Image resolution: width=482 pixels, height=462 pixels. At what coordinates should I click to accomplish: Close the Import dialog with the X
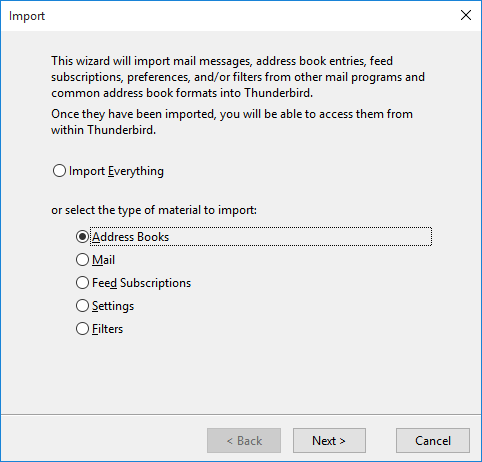(x=466, y=15)
